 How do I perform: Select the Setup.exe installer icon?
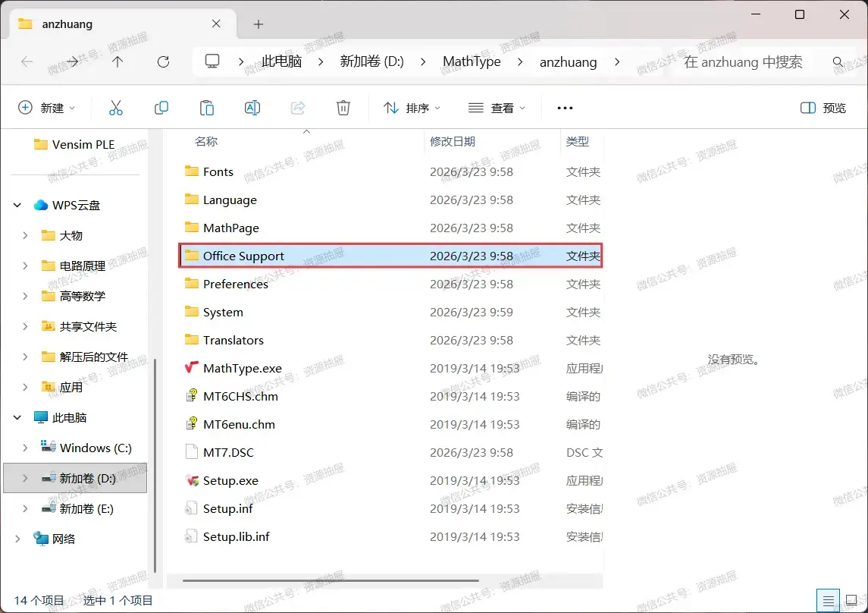coord(191,480)
